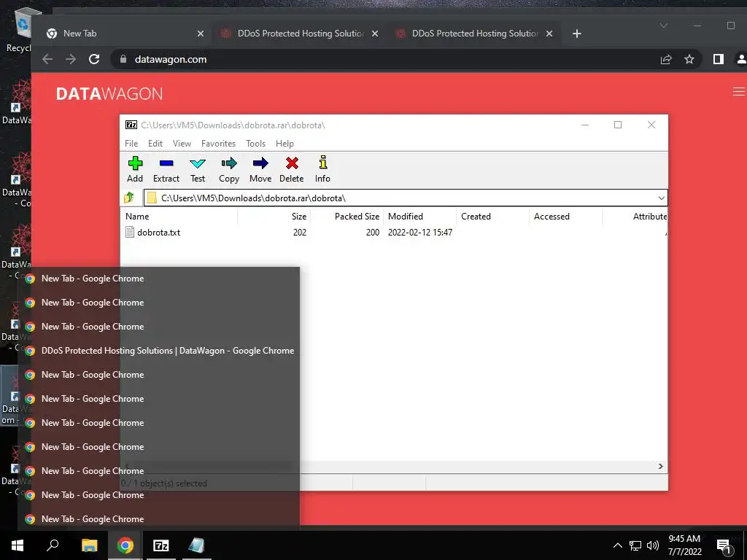Open the Info tool in 7-Zip
Image resolution: width=747 pixels, height=560 pixels.
click(x=322, y=169)
